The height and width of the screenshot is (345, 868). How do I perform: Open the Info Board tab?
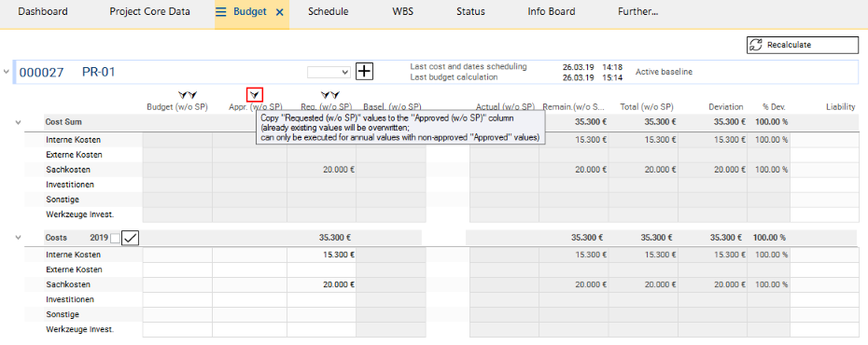pos(552,11)
